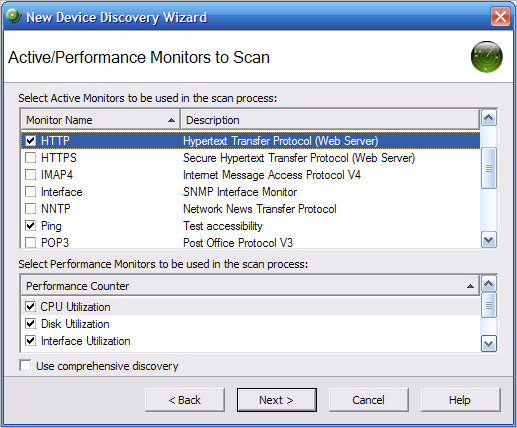Proceed with the Next button

pyautogui.click(x=277, y=400)
